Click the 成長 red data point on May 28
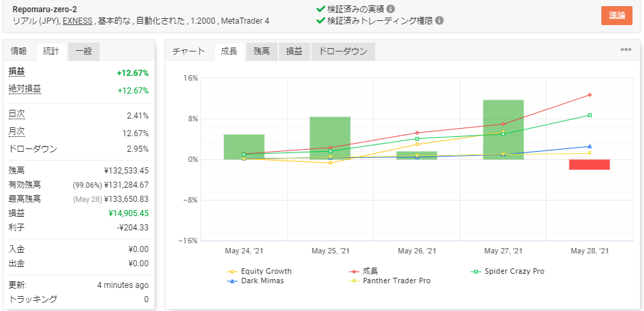 (590, 95)
